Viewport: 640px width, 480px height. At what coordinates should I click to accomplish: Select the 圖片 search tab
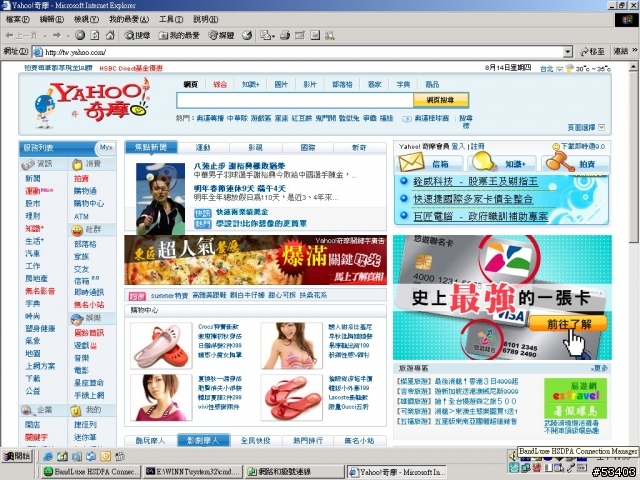tap(281, 84)
